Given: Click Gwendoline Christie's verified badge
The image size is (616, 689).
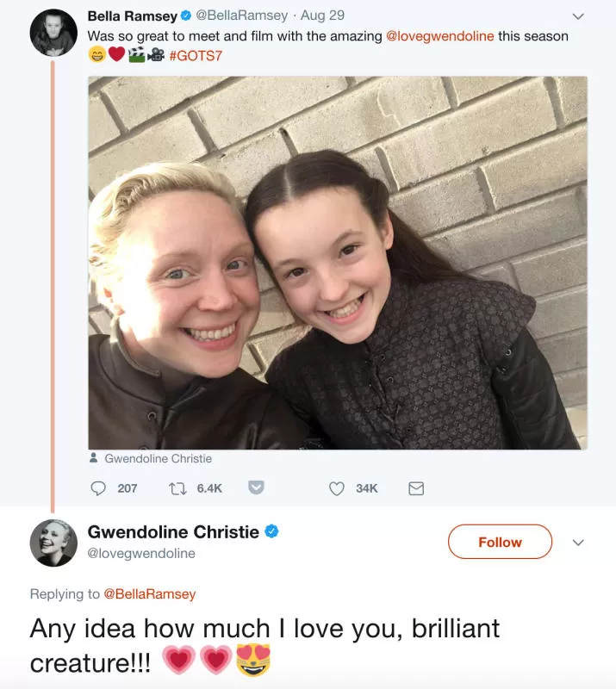Looking at the screenshot, I should pyautogui.click(x=271, y=531).
